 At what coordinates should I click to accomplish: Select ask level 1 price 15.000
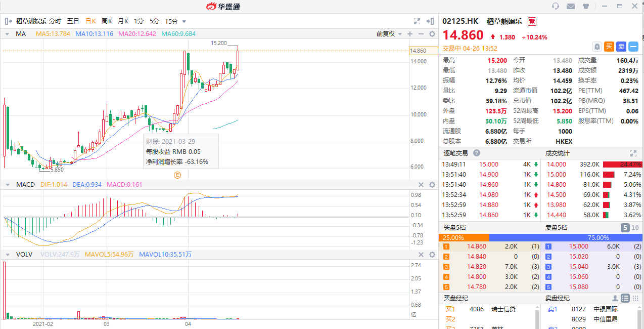pyautogui.click(x=579, y=246)
